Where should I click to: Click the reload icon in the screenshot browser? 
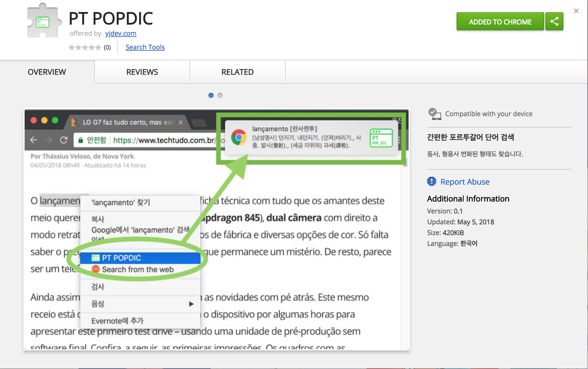pyautogui.click(x=64, y=140)
